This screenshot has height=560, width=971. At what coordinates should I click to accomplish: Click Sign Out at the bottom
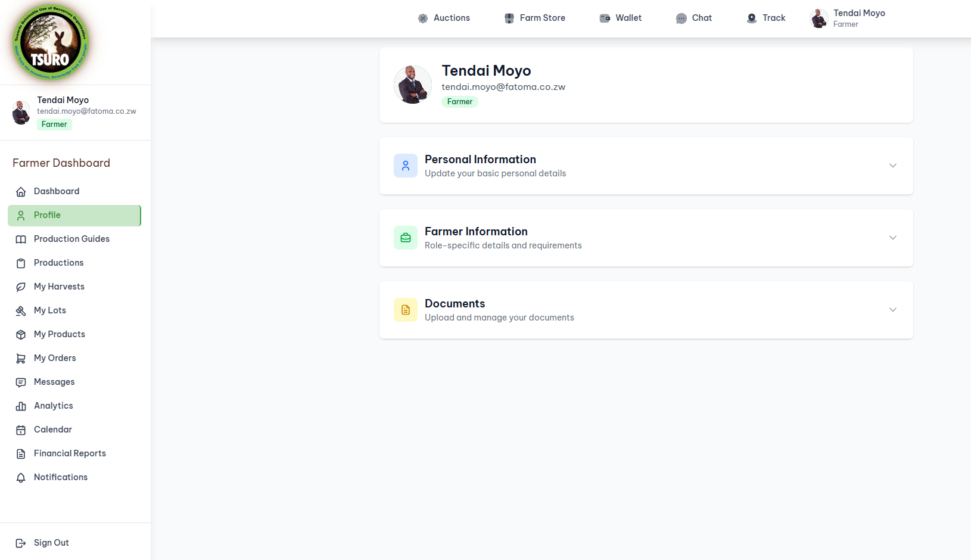pyautogui.click(x=51, y=543)
